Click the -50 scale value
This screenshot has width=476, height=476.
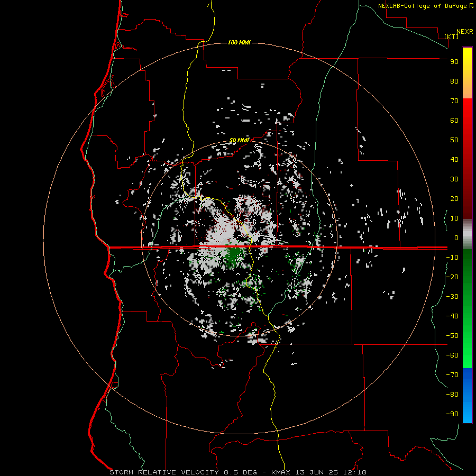pyautogui.click(x=452, y=335)
